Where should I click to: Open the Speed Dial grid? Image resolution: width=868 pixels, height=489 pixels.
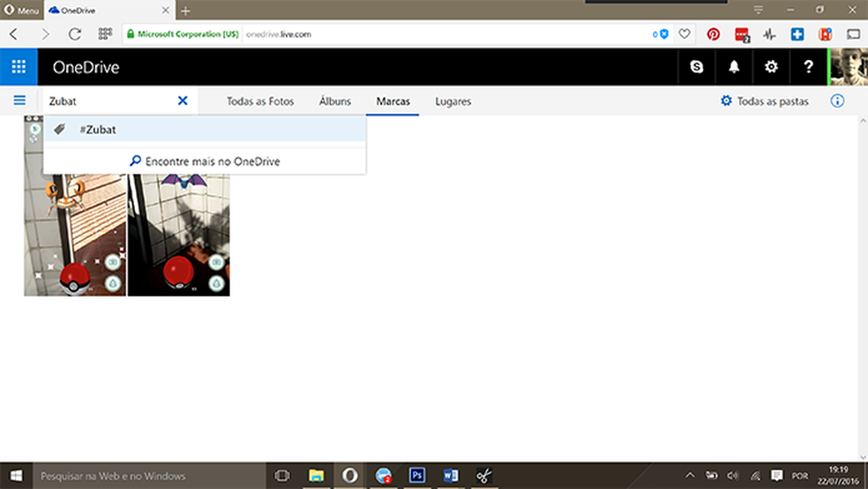105,34
